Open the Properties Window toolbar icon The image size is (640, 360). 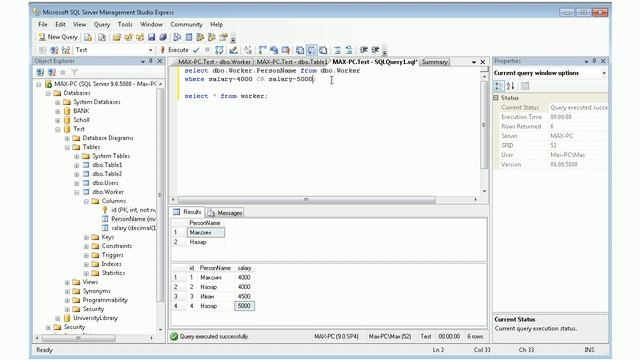[x=223, y=37]
